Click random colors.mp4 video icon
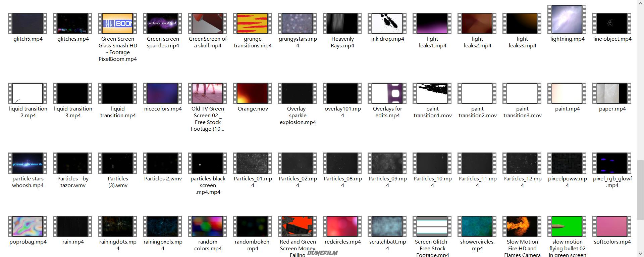644x257 pixels. pyautogui.click(x=208, y=226)
